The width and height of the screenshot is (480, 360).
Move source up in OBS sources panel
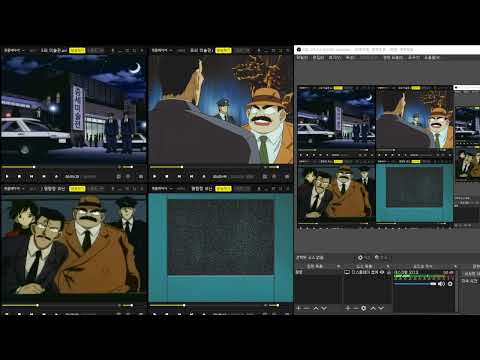click(x=373, y=308)
